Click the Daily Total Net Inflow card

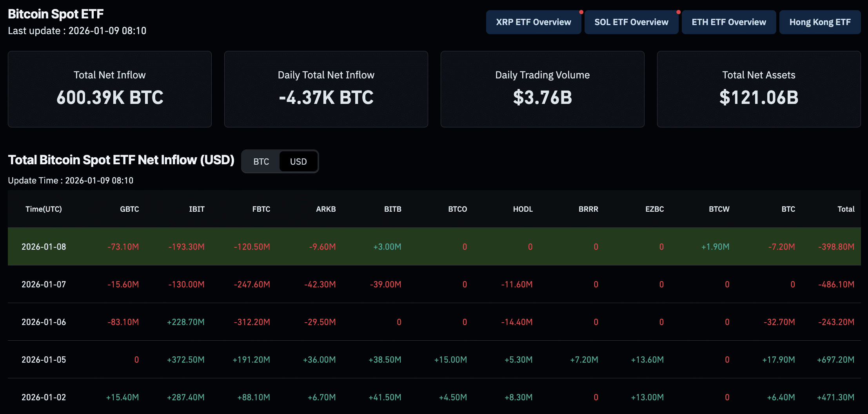pos(326,89)
